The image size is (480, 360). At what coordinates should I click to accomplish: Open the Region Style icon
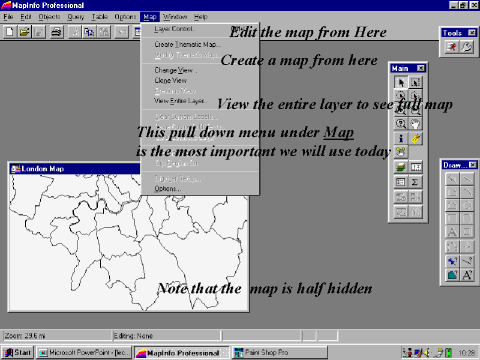[452, 275]
